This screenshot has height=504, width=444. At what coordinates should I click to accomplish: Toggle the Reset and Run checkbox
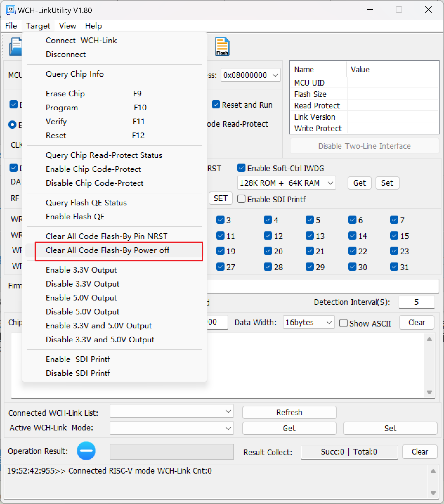tap(216, 105)
